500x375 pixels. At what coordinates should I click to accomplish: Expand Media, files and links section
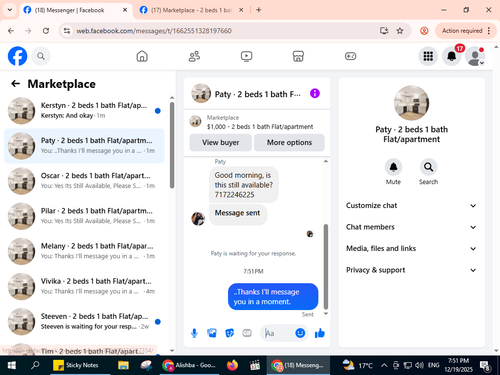(x=411, y=248)
